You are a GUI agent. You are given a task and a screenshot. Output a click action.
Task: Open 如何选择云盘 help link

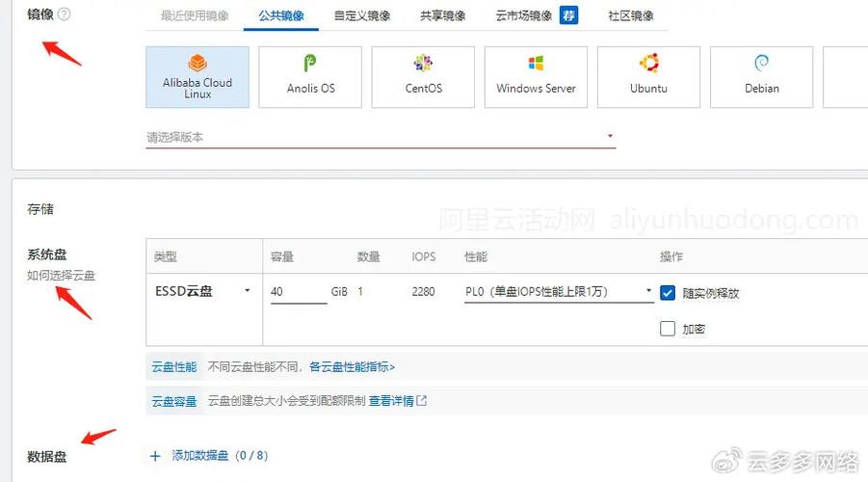coord(61,276)
